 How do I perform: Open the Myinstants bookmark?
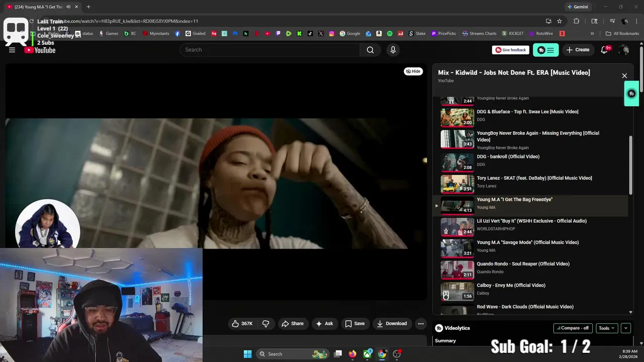tap(156, 34)
